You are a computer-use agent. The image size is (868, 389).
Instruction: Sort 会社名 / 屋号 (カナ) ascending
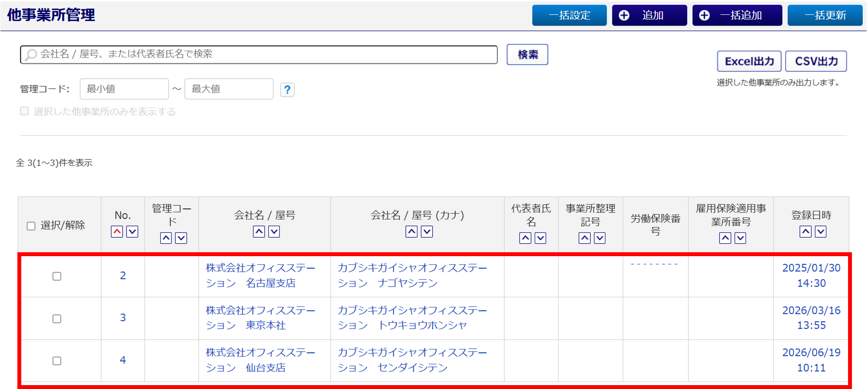411,232
